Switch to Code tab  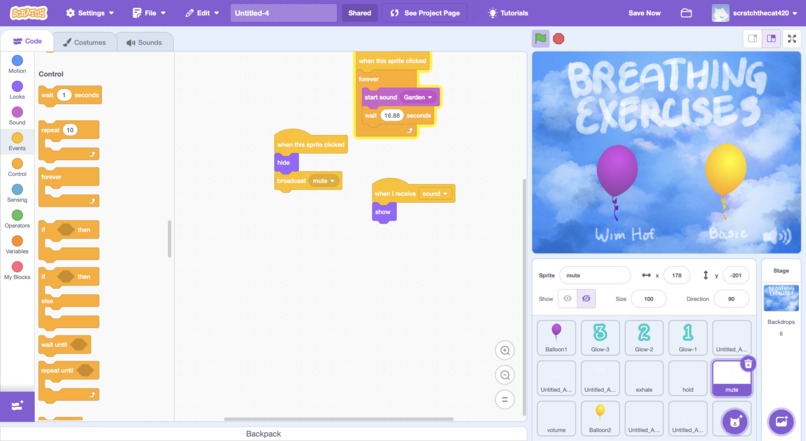point(27,41)
